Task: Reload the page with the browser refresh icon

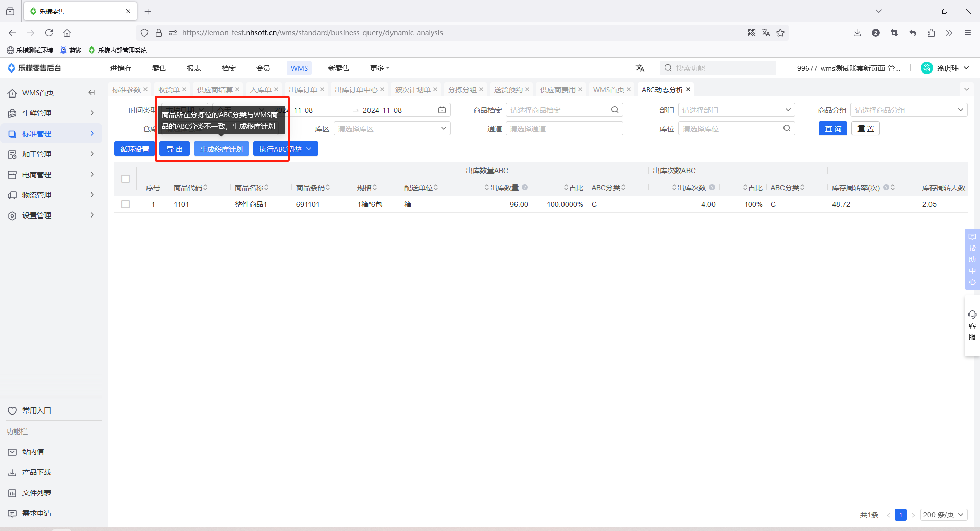Action: point(49,33)
